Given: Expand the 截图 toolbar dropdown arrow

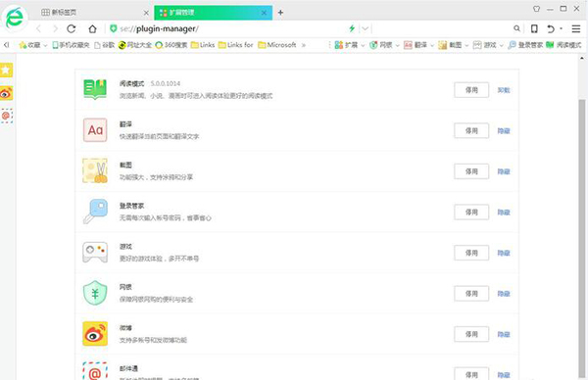Looking at the screenshot, I should (466, 45).
